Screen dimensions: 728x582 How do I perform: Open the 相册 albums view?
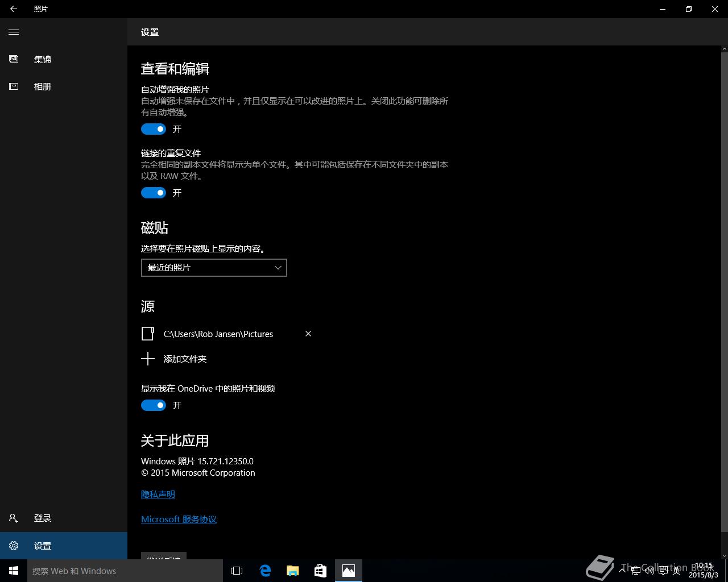tap(64, 86)
